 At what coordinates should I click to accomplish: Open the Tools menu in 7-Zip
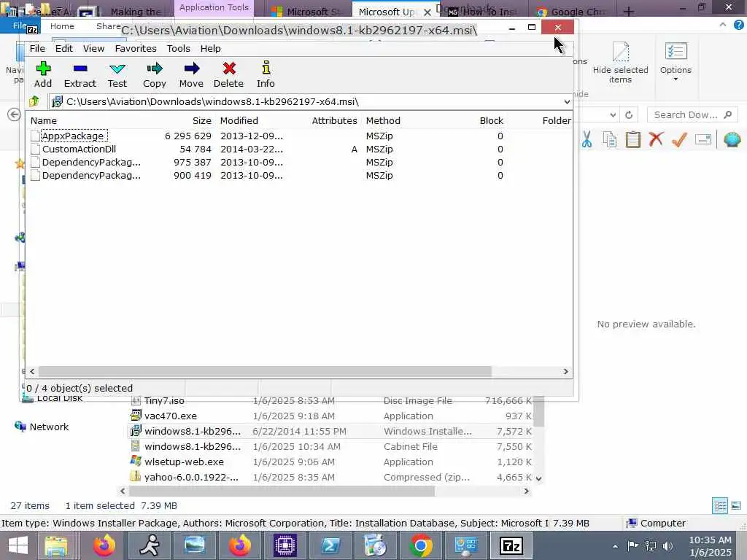(178, 49)
